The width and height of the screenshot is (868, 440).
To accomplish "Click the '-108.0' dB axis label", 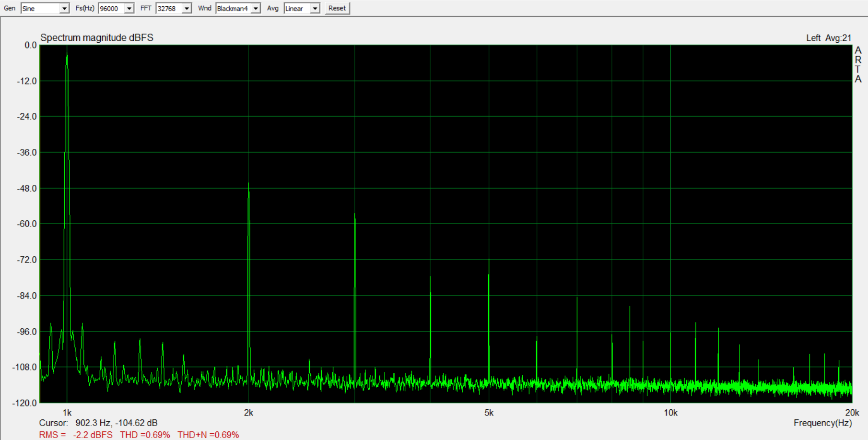I will 24,367.
